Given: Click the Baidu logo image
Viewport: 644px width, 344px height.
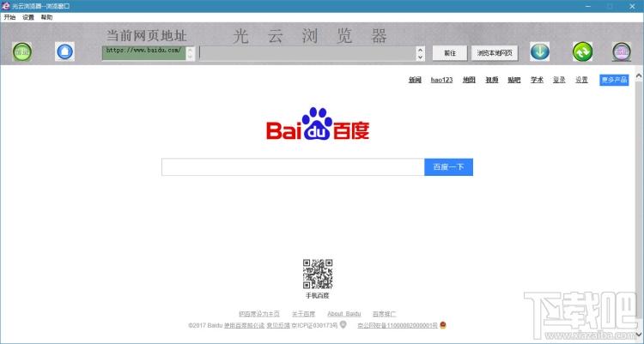Looking at the screenshot, I should (318, 124).
